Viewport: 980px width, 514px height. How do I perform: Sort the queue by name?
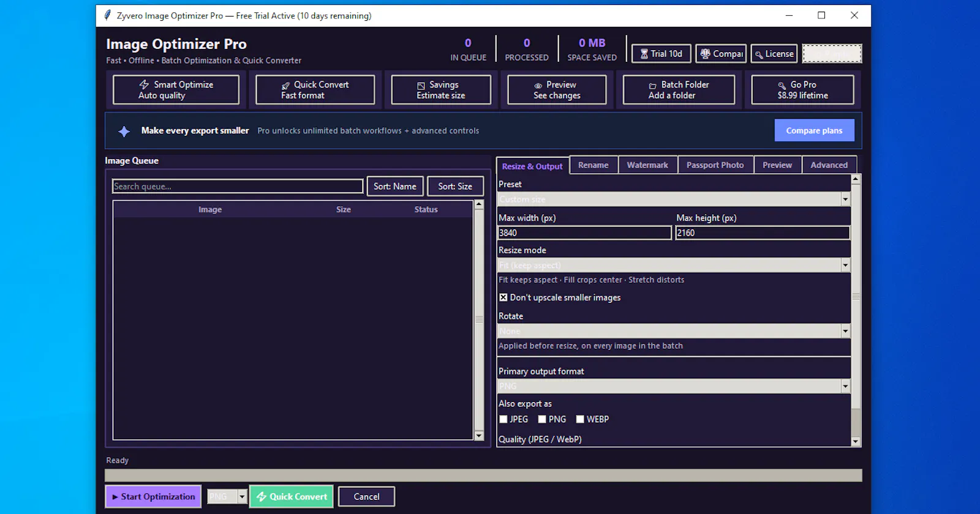[x=395, y=186]
